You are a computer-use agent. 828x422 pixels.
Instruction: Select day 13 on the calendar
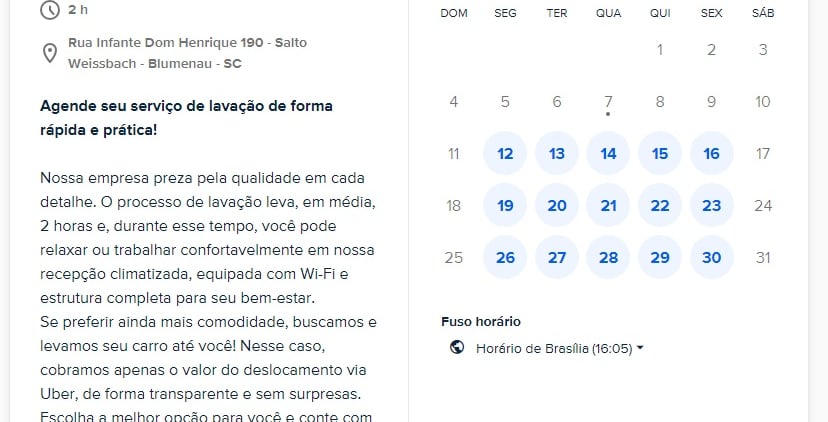557,153
